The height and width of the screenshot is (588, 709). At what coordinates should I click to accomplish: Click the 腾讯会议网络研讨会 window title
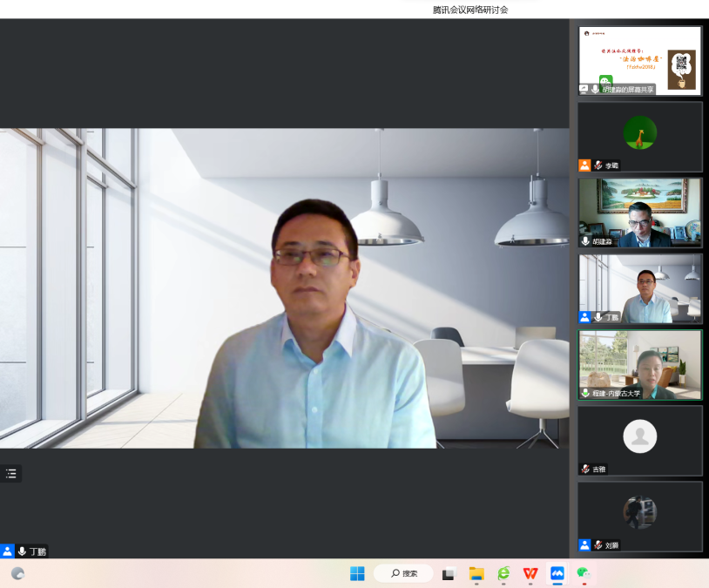click(x=470, y=10)
